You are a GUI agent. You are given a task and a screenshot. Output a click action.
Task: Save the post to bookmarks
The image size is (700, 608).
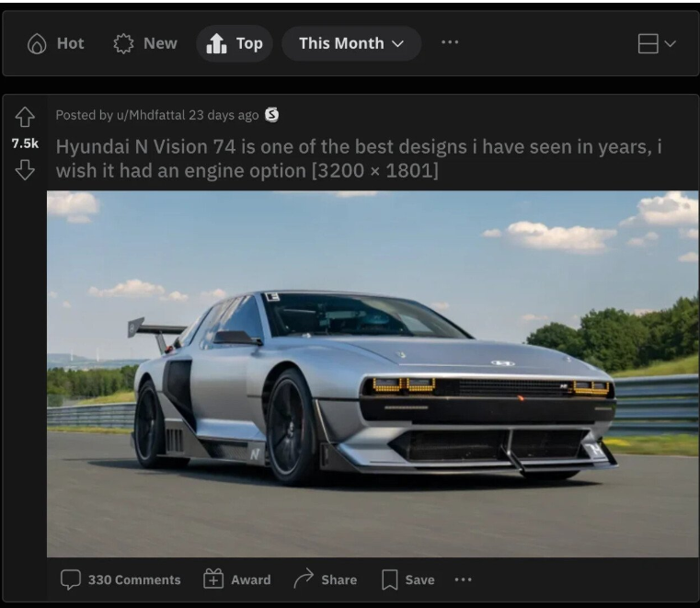point(408,579)
